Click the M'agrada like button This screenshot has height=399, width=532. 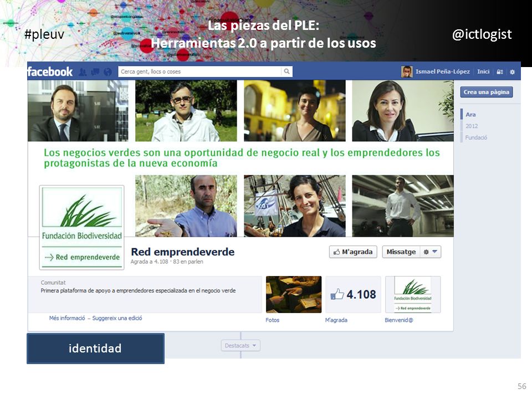tap(353, 252)
